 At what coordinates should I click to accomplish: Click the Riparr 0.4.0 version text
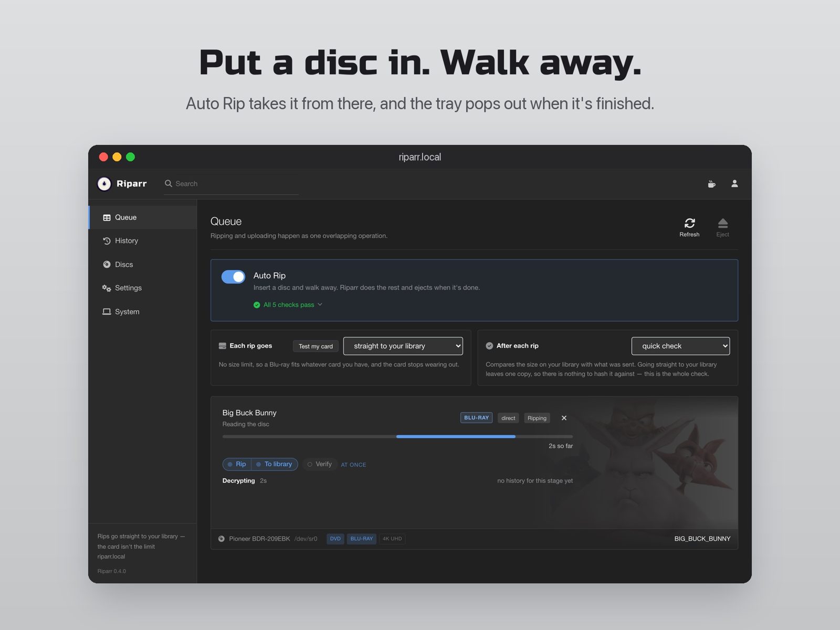(111, 571)
